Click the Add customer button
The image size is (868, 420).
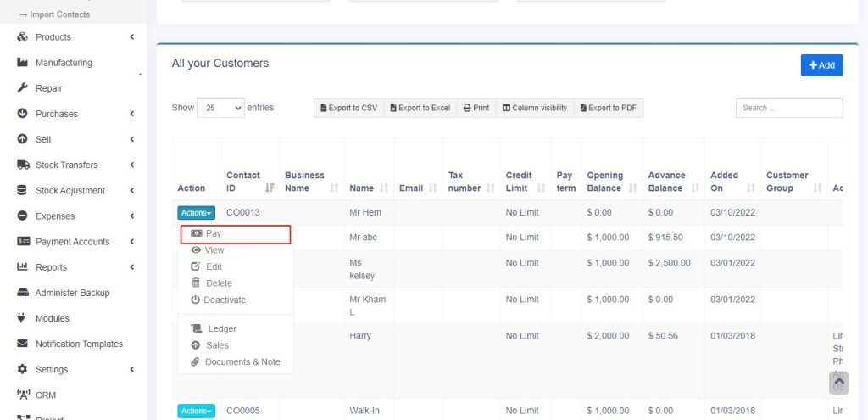click(821, 65)
